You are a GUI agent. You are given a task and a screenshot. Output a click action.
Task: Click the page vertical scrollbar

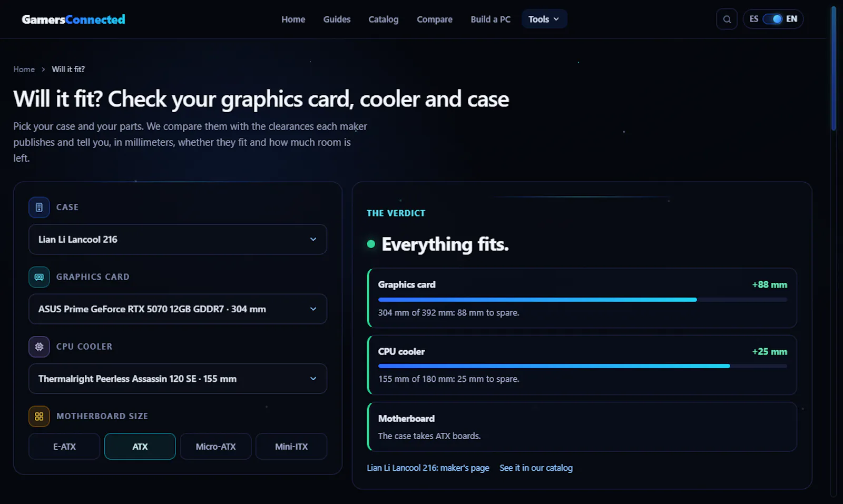[834, 68]
